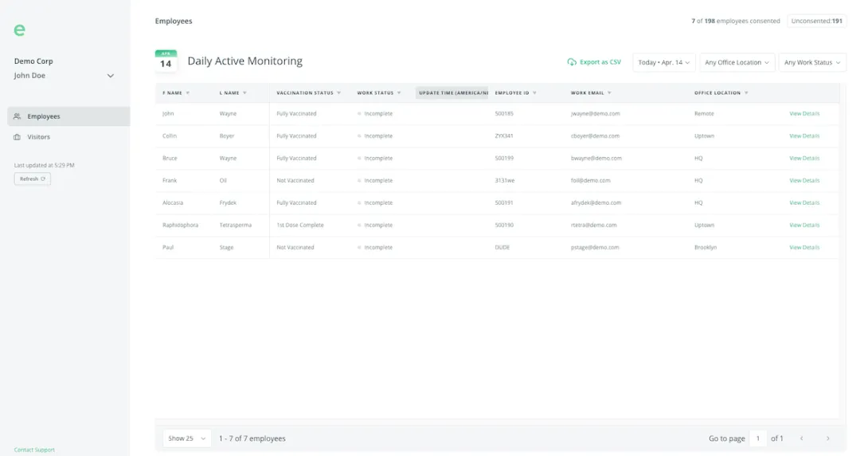This screenshot has height=456, width=868.
Task: Click Work Status column filter icon
Action: click(x=399, y=93)
